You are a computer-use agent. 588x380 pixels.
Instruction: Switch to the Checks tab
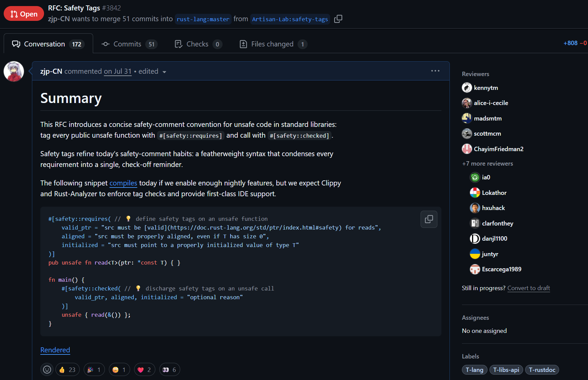(x=198, y=44)
